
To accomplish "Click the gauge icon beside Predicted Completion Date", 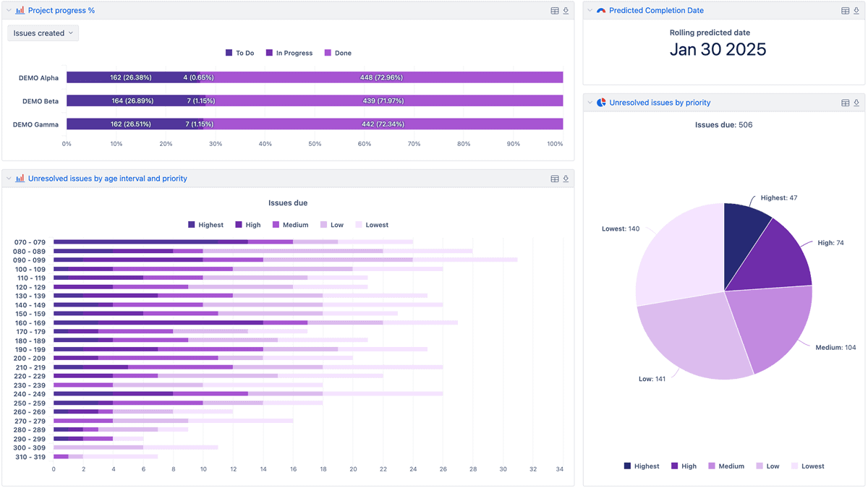I will [601, 11].
